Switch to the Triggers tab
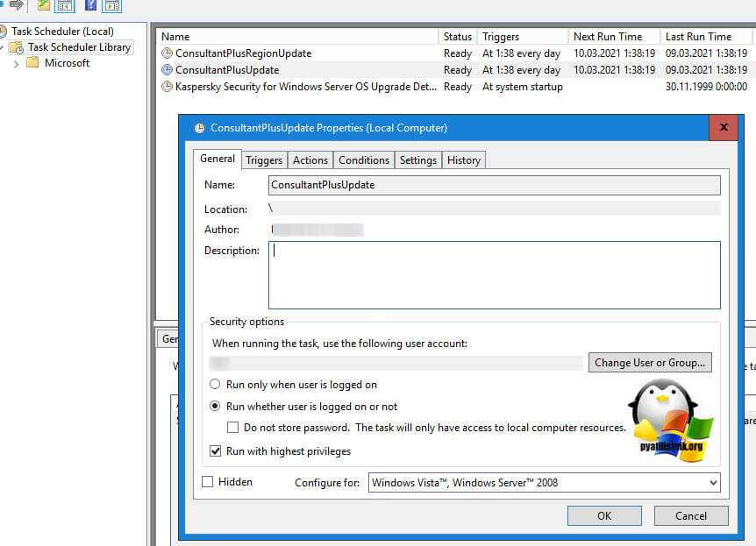756x546 pixels. pos(264,160)
